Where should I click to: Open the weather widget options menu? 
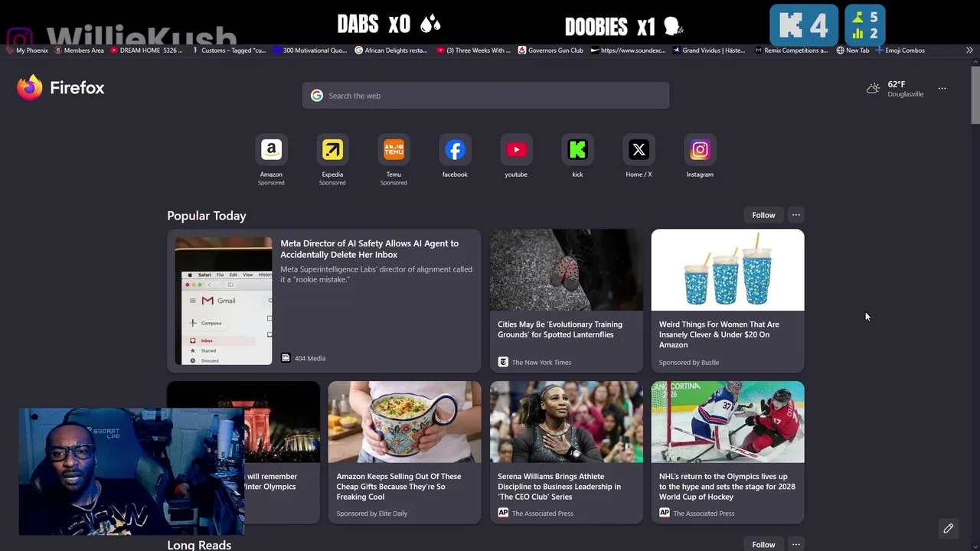pyautogui.click(x=942, y=89)
